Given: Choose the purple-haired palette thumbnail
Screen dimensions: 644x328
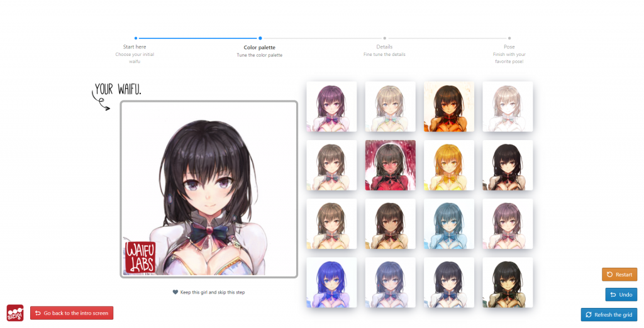Looking at the screenshot, I should tap(331, 107).
